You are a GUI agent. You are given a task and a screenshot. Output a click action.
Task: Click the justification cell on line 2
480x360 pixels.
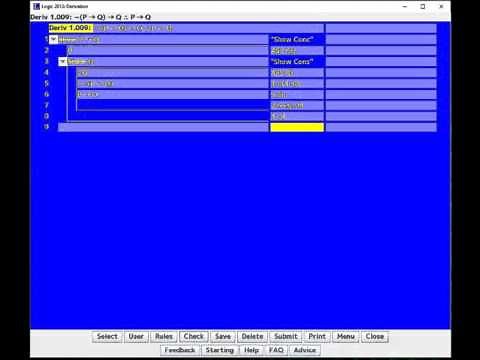coord(297,51)
